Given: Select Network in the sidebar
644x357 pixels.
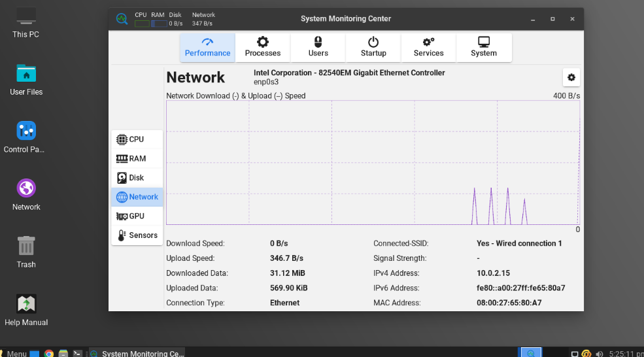Looking at the screenshot, I should tap(137, 197).
